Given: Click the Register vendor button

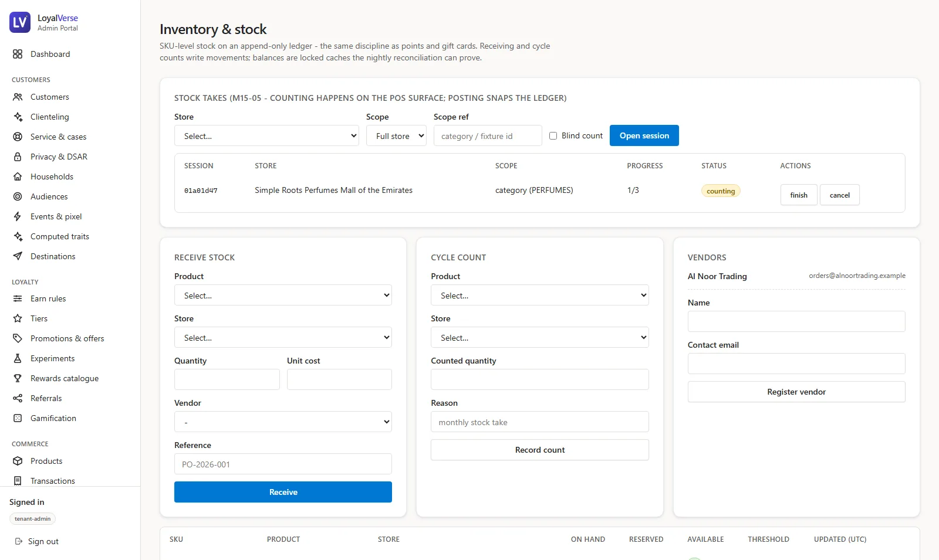Looking at the screenshot, I should point(796,392).
